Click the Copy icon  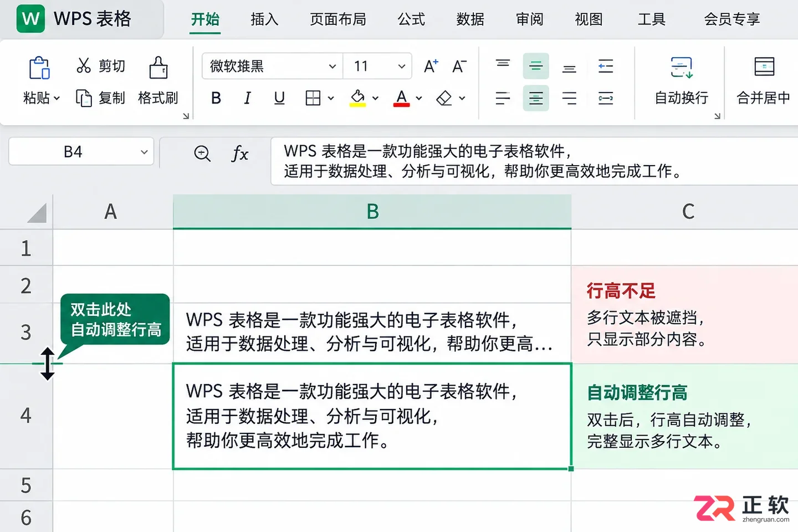pyautogui.click(x=84, y=98)
